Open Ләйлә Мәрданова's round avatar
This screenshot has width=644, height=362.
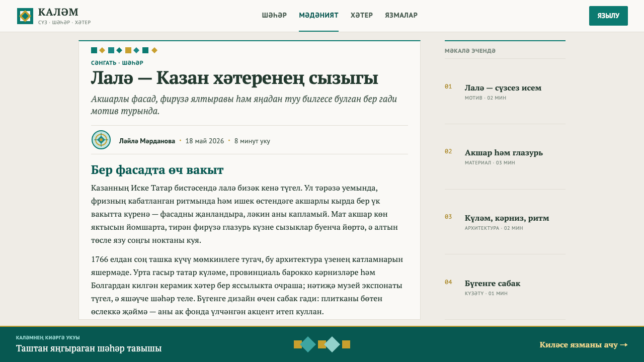point(101,140)
